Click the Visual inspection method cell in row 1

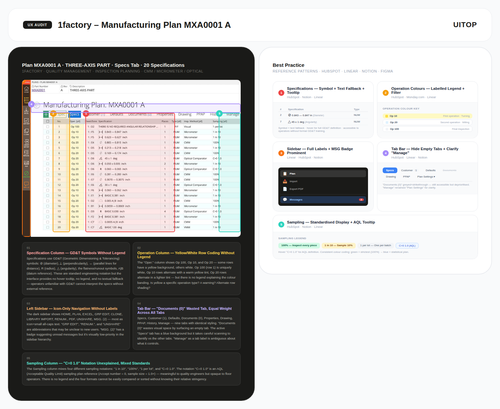tap(187, 127)
